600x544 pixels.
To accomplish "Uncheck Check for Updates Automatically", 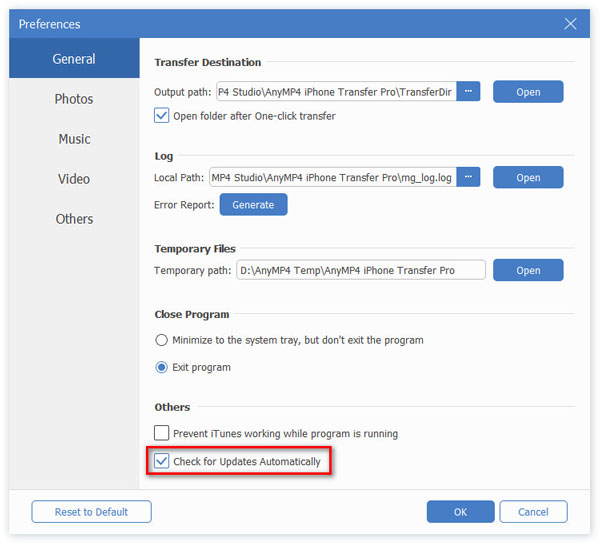I will pos(162,462).
